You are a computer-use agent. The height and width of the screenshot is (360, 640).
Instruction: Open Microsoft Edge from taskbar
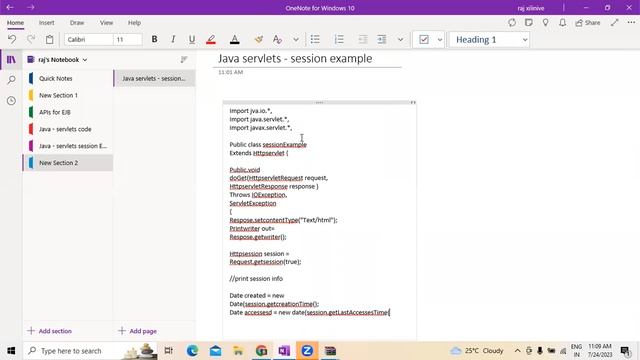point(192,351)
